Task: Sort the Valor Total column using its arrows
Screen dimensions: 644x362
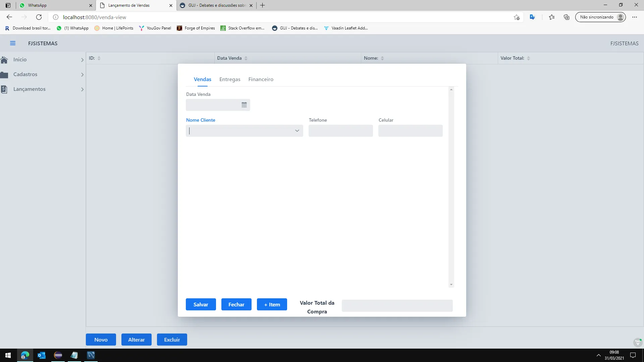Action: [x=528, y=58]
